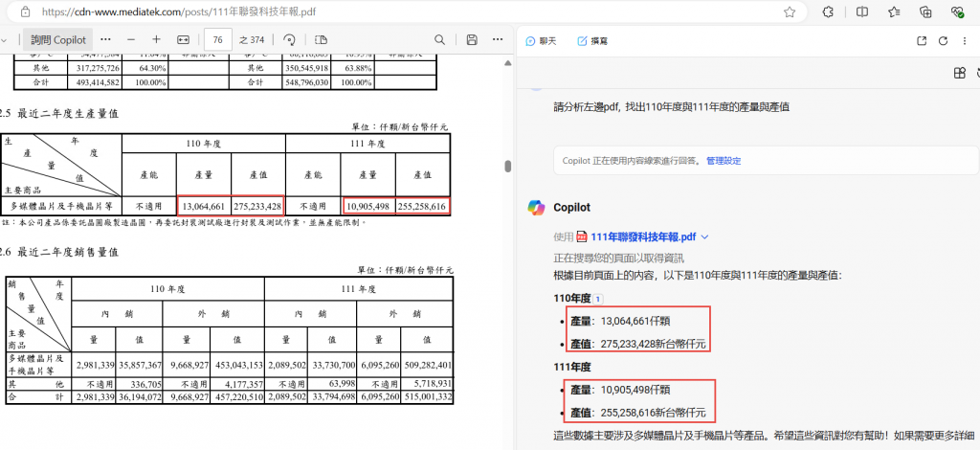Expand the 111年聯發科技年報.pdf source dropdown
Screen dimensions: 980x450
tap(705, 237)
